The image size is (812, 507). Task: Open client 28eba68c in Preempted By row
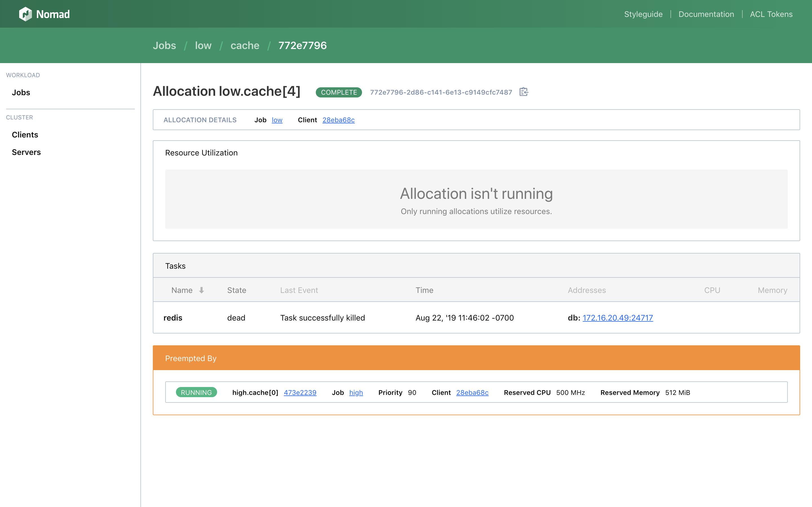(x=472, y=392)
